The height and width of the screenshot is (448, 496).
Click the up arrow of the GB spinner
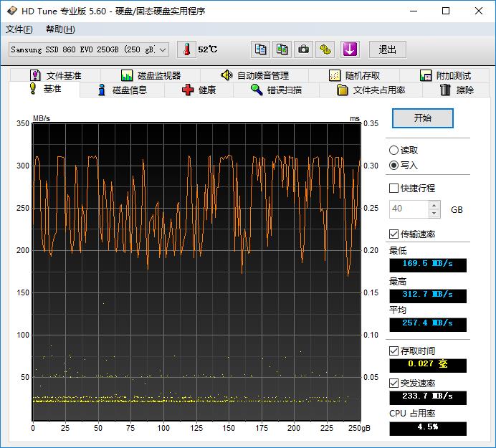[434, 205]
